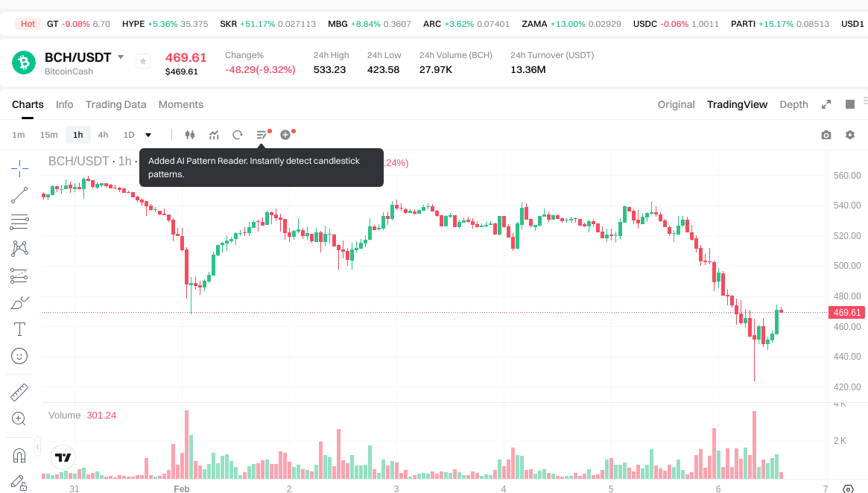Toggle fullscreen chart view
Image resolution: width=868 pixels, height=493 pixels.
click(826, 105)
